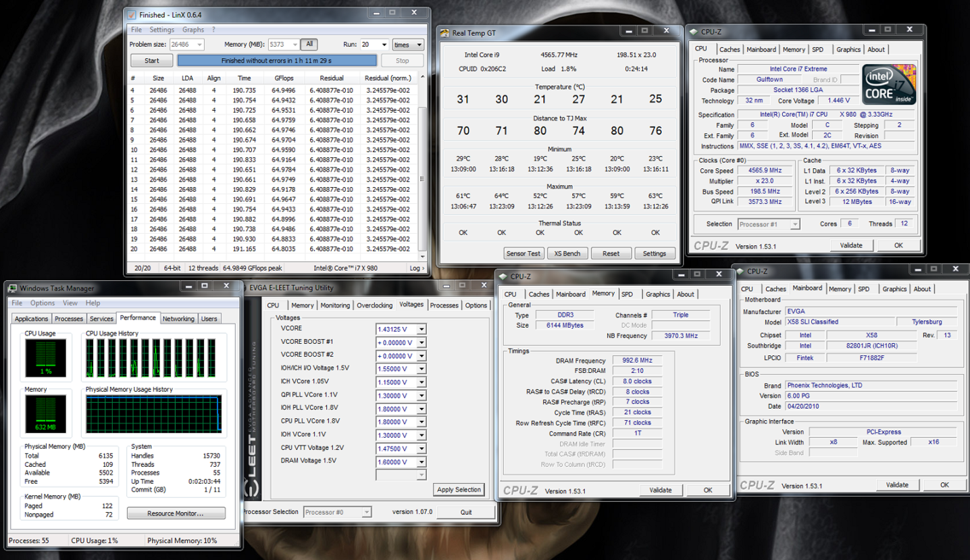
Task: Click the EVGA E-LEET Tuning Utility title icon
Action: (245, 288)
